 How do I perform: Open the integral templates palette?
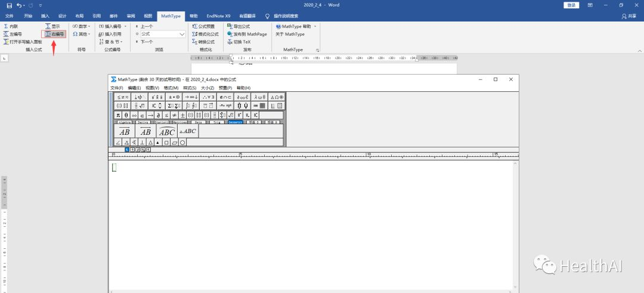pos(191,106)
